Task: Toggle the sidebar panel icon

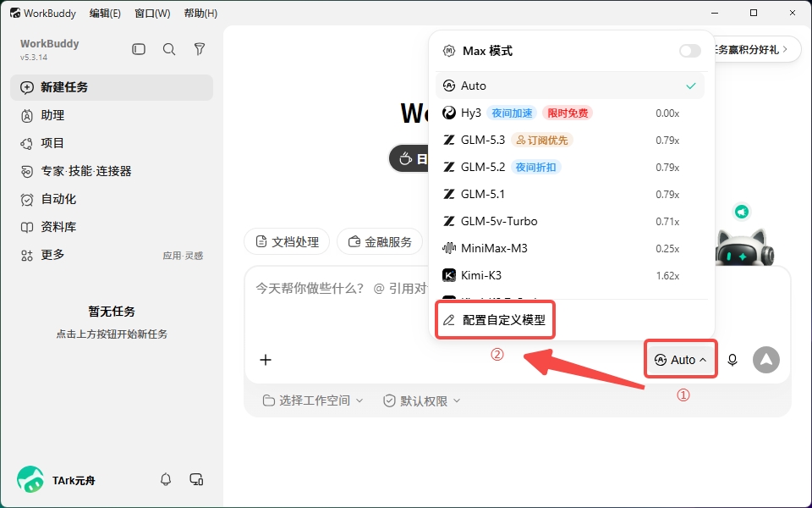Action: coord(138,49)
